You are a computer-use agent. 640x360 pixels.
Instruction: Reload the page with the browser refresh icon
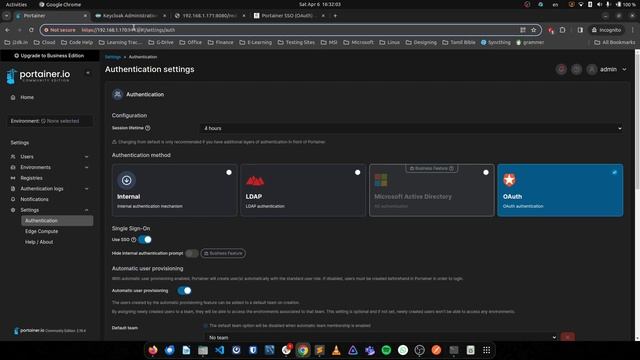31,30
